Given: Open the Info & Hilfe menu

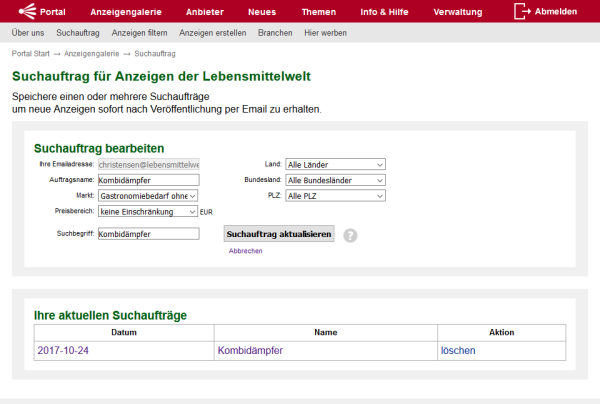Looking at the screenshot, I should [385, 12].
